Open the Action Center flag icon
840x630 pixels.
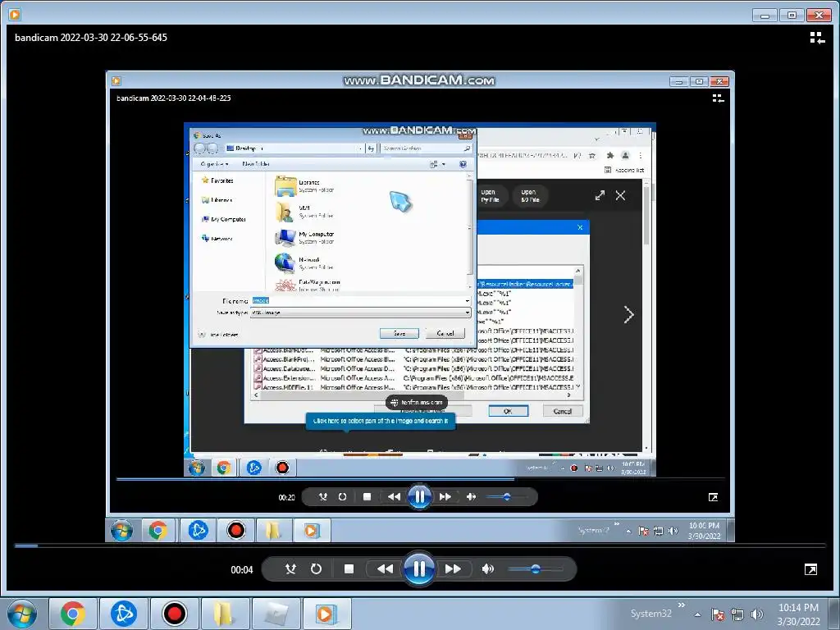718,614
